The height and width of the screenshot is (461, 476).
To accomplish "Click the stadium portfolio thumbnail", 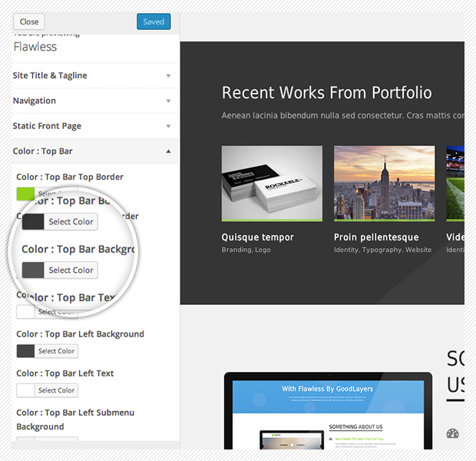I will [x=455, y=183].
